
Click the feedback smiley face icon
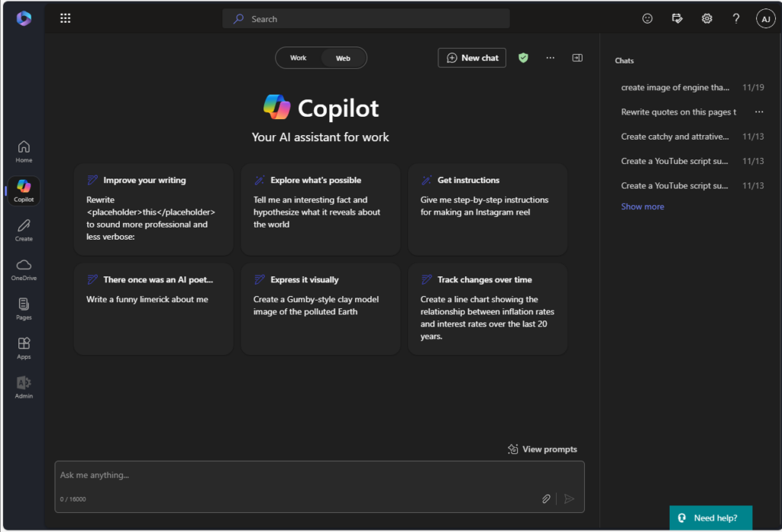coord(648,18)
